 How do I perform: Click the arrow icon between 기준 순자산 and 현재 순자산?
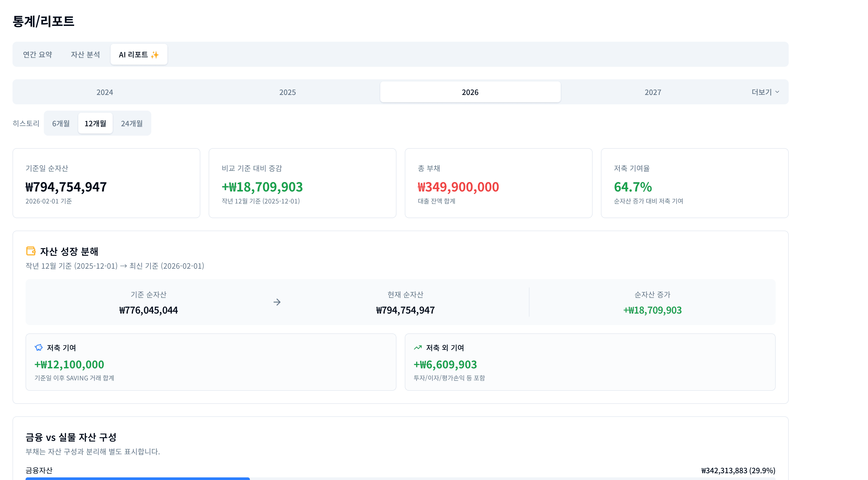pos(277,302)
